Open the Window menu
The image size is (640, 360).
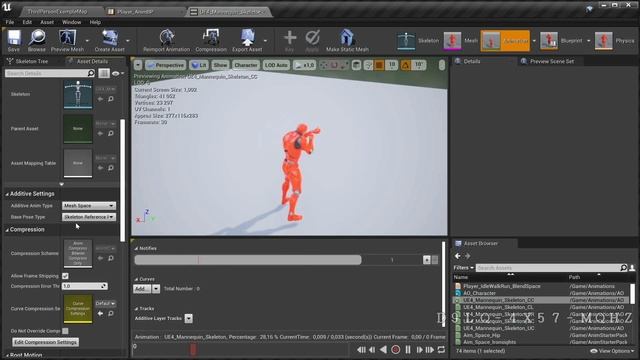[x=71, y=22]
